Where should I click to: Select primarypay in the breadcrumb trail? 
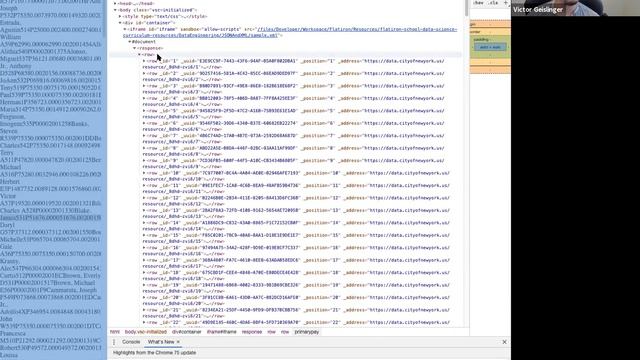(x=307, y=332)
